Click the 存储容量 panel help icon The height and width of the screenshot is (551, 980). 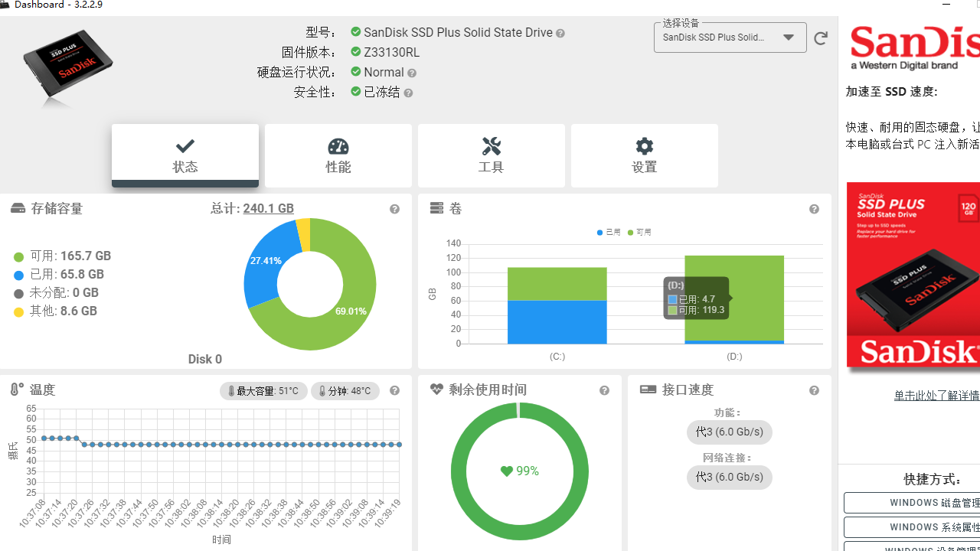tap(394, 209)
